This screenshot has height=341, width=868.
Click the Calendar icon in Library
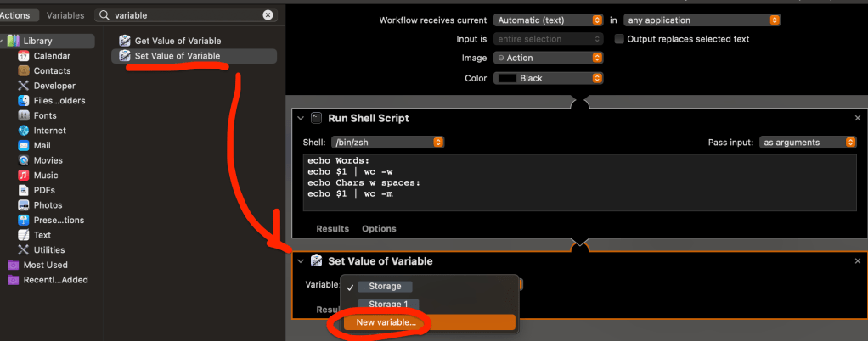[24, 56]
